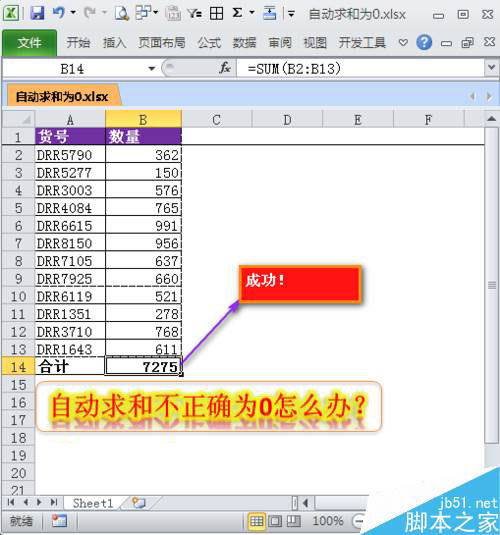
Task: Click cell with value 991
Action: tap(143, 226)
